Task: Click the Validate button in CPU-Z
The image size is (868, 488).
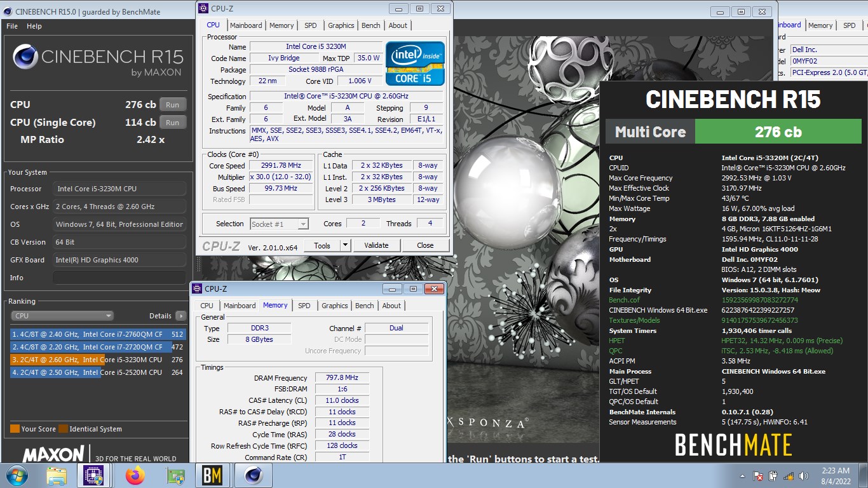Action: 376,245
